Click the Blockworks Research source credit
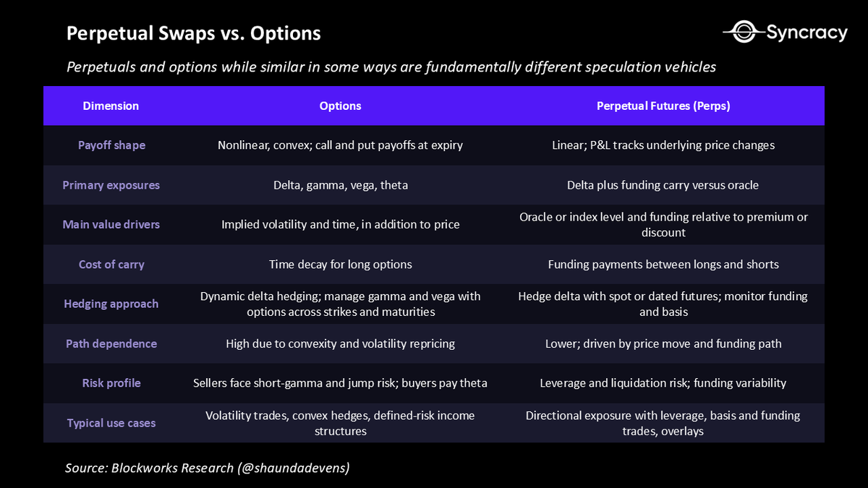 pos(208,468)
